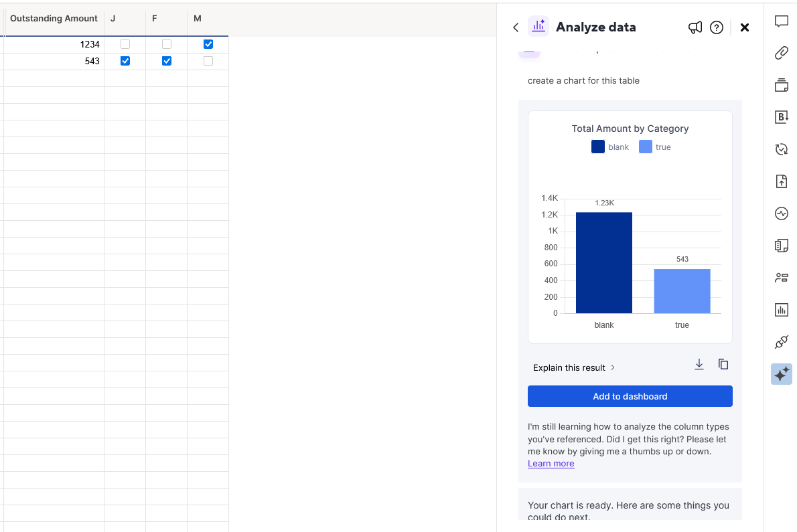Open the Brandfolder B icon in right rail

coord(781,116)
